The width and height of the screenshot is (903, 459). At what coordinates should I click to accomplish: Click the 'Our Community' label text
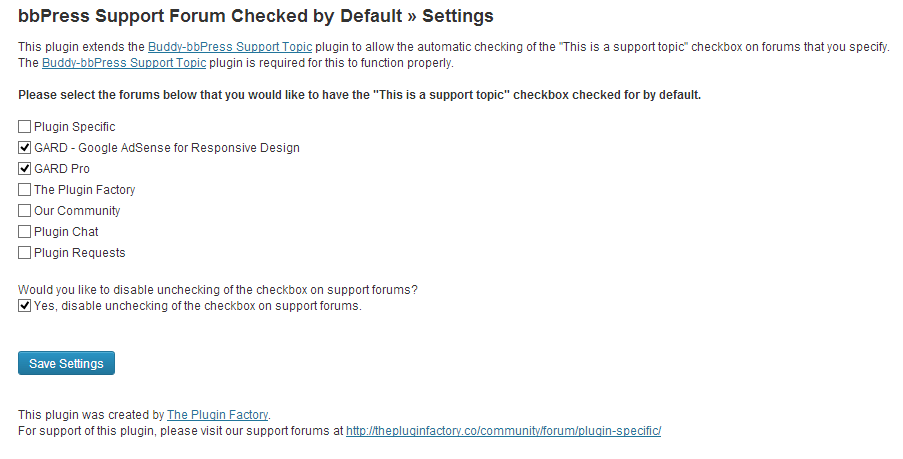pyautogui.click(x=77, y=211)
